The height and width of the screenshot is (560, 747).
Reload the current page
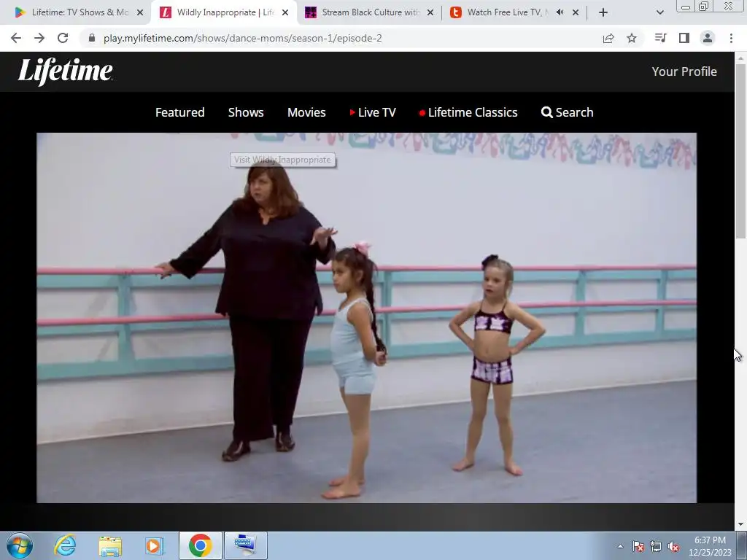click(63, 38)
